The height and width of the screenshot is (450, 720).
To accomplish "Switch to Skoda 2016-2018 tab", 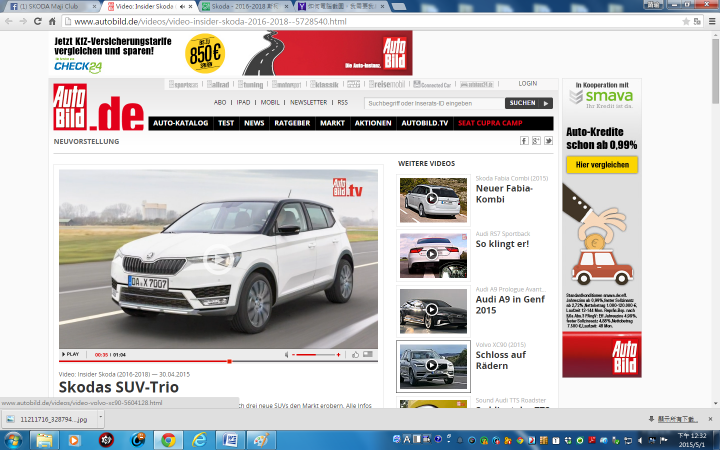I will click(246, 6).
